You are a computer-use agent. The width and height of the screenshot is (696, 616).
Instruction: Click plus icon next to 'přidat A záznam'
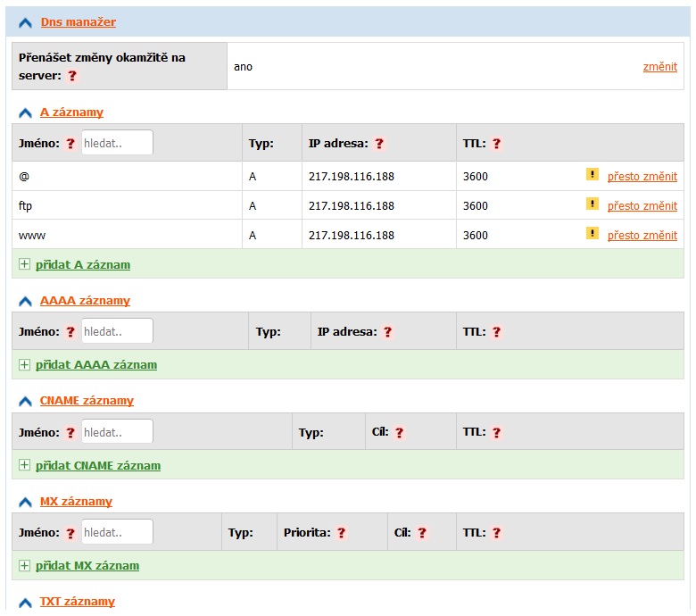pos(25,264)
